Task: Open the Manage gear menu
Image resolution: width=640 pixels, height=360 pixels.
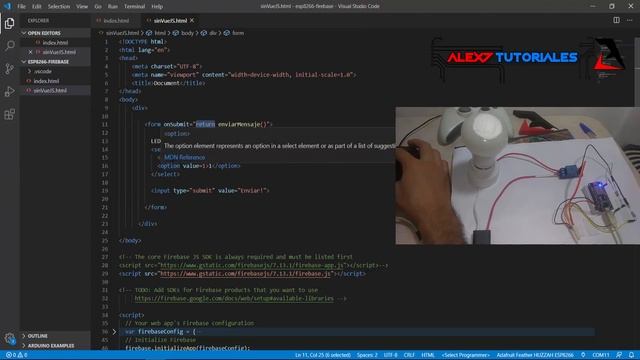Action: (9, 338)
